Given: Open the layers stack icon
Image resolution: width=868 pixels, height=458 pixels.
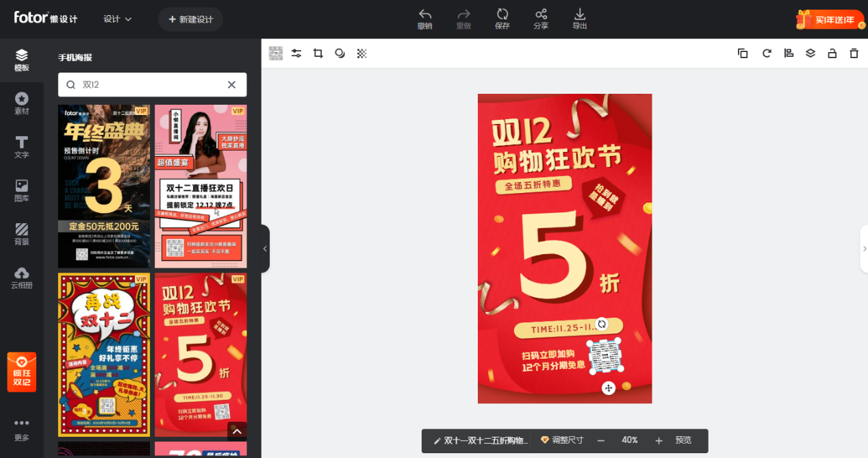Looking at the screenshot, I should pyautogui.click(x=810, y=53).
